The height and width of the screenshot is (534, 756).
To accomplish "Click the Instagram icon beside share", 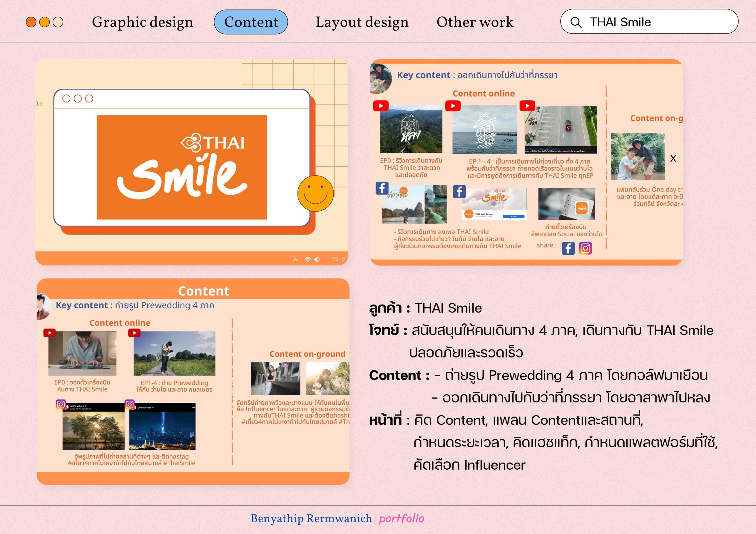I will [585, 248].
